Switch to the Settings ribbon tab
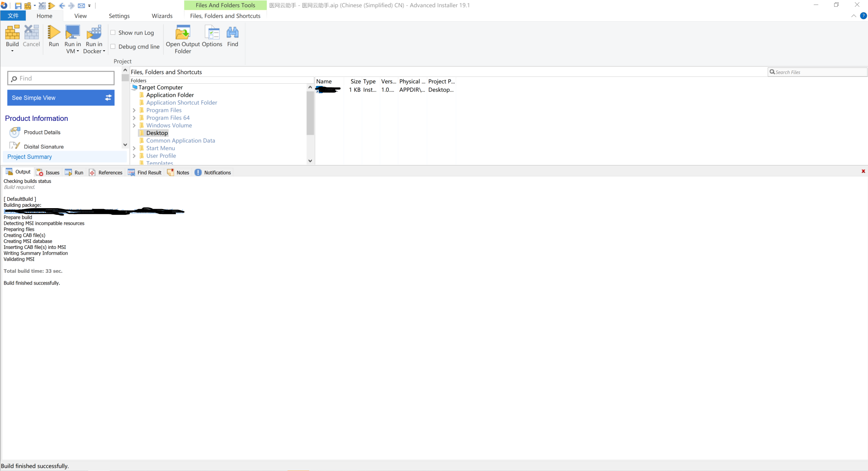 click(x=119, y=16)
